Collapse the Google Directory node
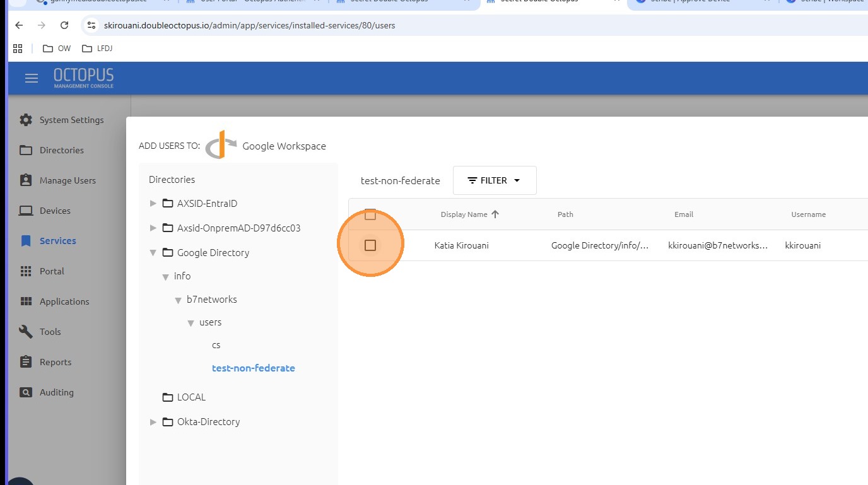This screenshot has width=868, height=485. tap(153, 253)
